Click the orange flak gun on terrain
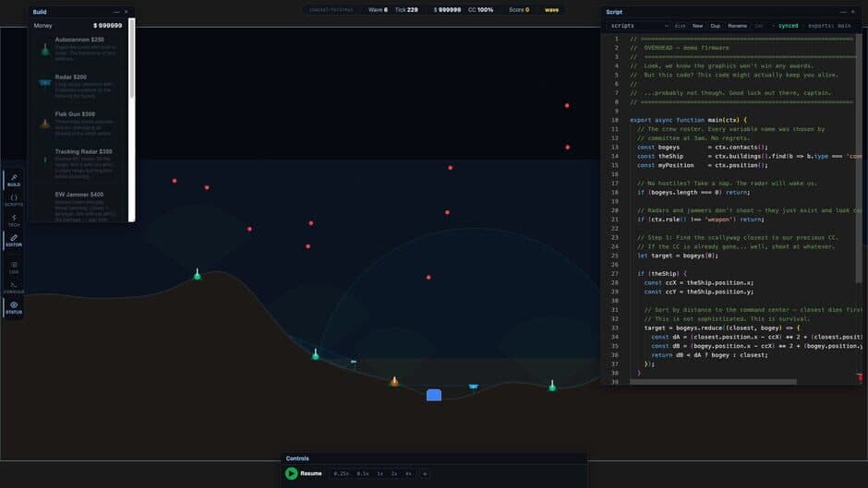This screenshot has height=488, width=868. 394,381
